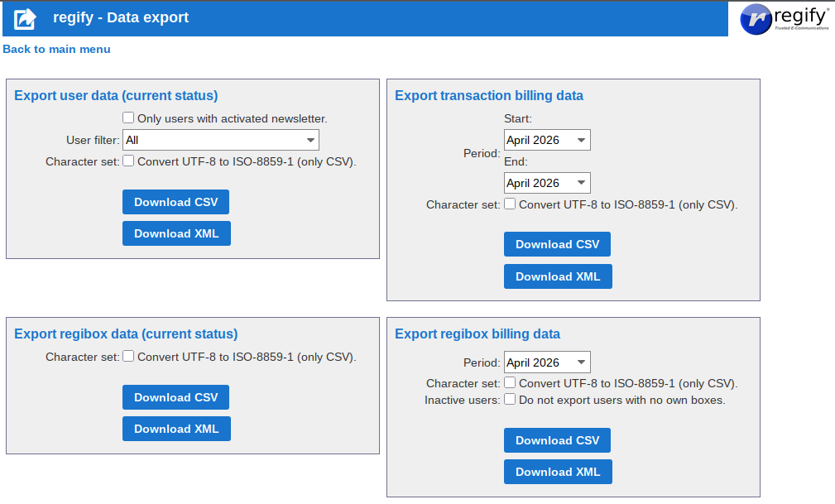Enable do not export users with no boxes
The width and height of the screenshot is (835, 504).
point(510,399)
